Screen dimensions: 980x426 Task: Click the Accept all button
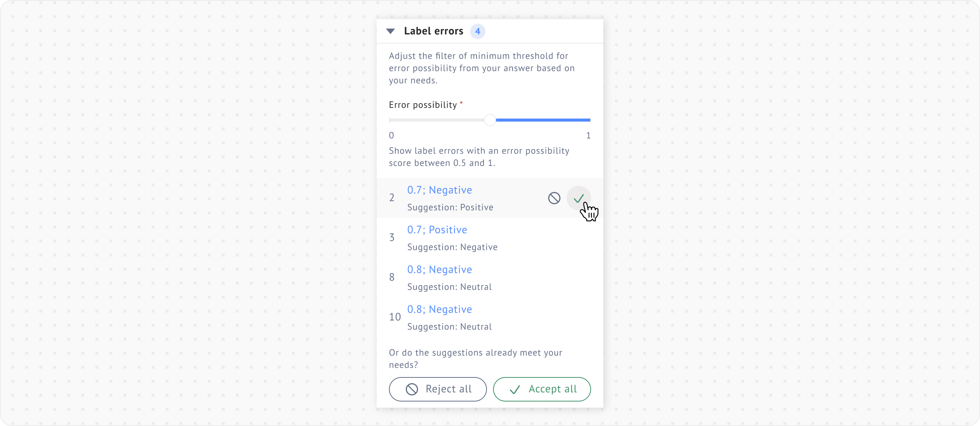point(542,389)
